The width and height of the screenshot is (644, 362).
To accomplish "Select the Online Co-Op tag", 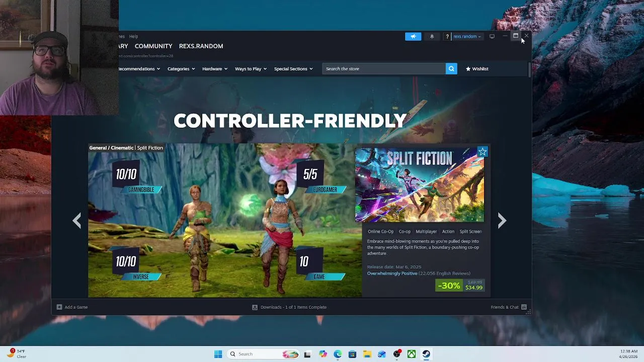I will click(x=380, y=231).
